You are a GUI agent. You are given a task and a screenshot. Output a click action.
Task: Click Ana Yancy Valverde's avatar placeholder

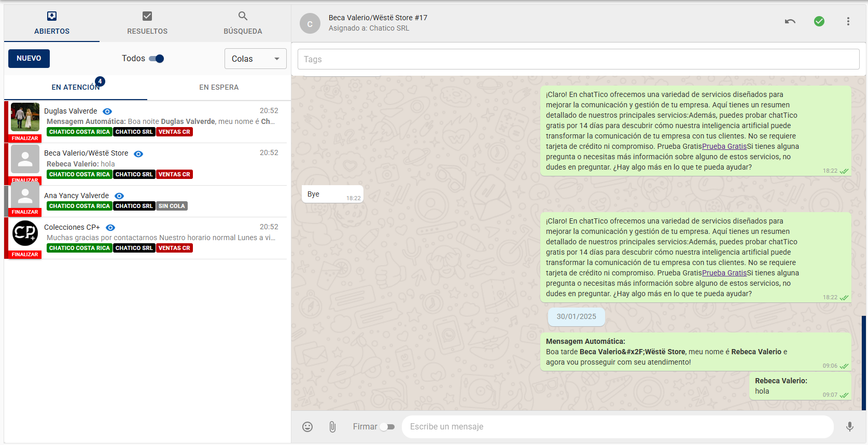(25, 196)
